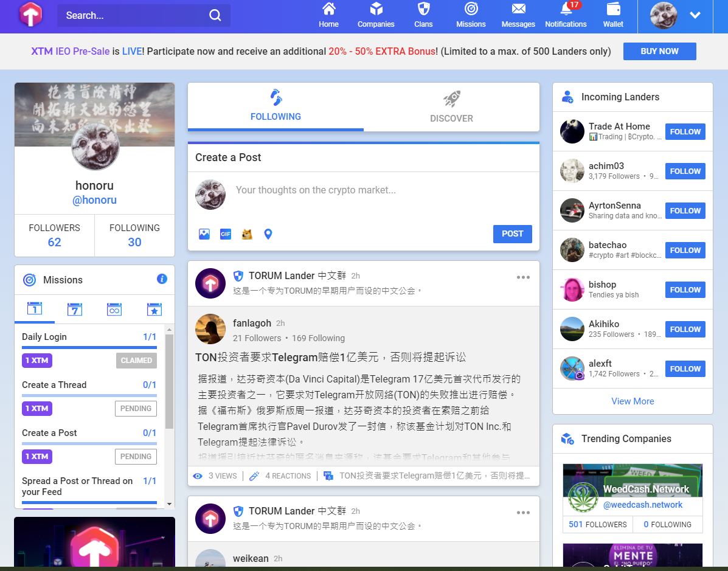Select the infinity missions tab
The height and width of the screenshot is (571, 728).
click(x=114, y=309)
